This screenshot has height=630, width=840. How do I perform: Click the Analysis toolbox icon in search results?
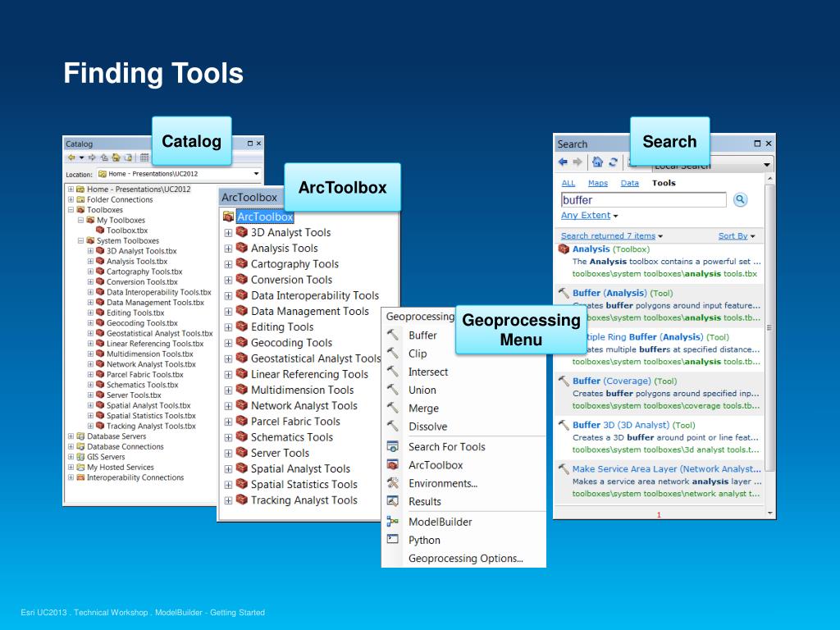[564, 249]
